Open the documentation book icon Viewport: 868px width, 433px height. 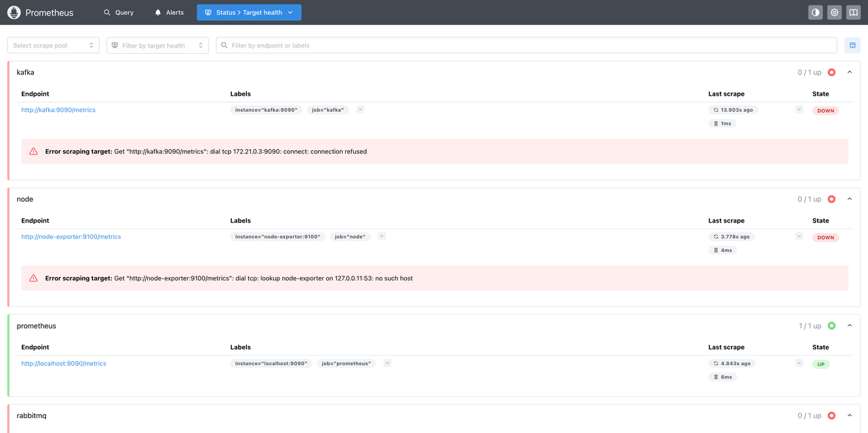coord(853,12)
